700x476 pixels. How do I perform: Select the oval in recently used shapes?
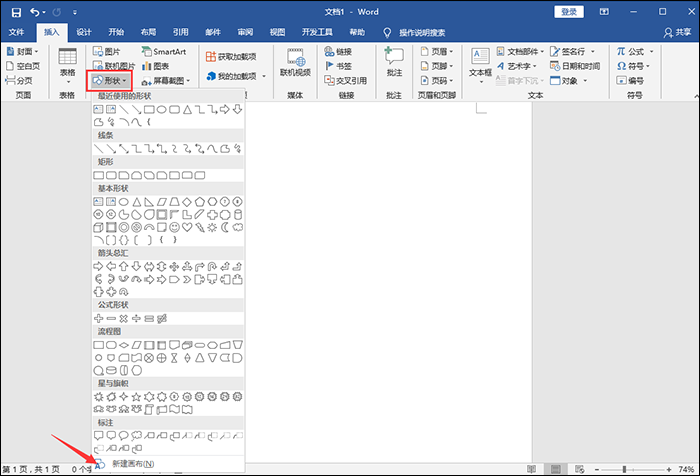(162, 109)
